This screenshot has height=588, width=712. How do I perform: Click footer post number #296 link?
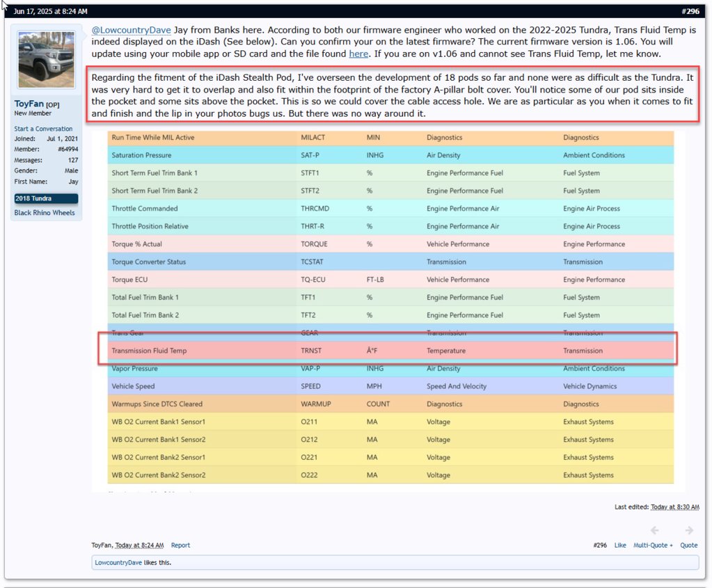600,545
